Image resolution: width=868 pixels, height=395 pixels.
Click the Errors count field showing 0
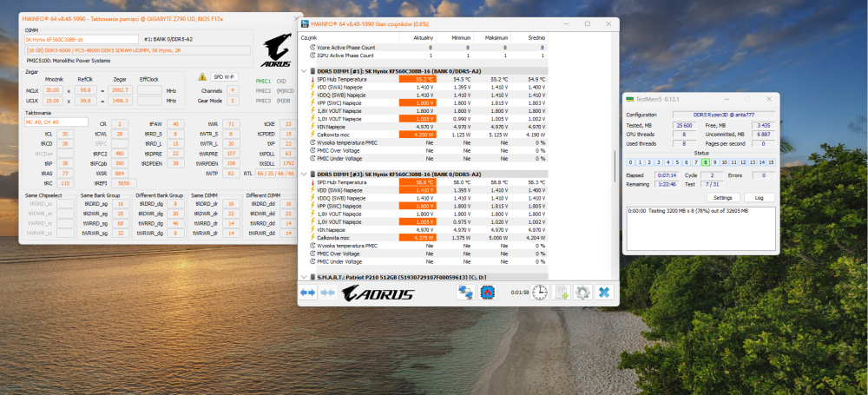click(x=763, y=175)
